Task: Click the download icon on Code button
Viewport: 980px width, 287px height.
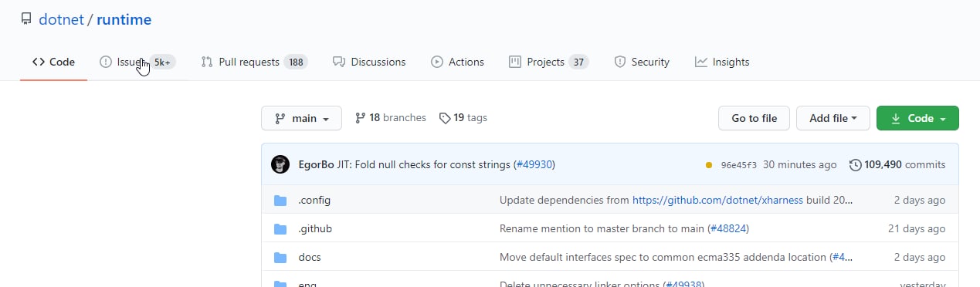Action: click(896, 118)
